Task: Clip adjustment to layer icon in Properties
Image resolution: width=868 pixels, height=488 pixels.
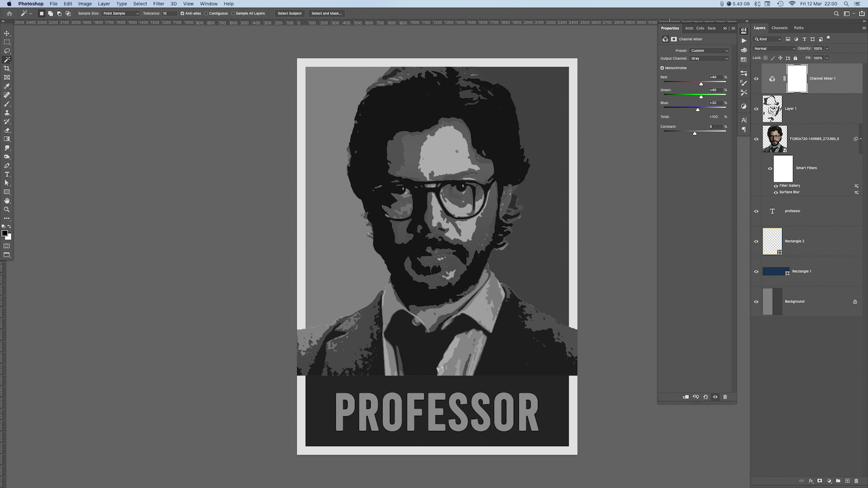Action: tap(685, 397)
